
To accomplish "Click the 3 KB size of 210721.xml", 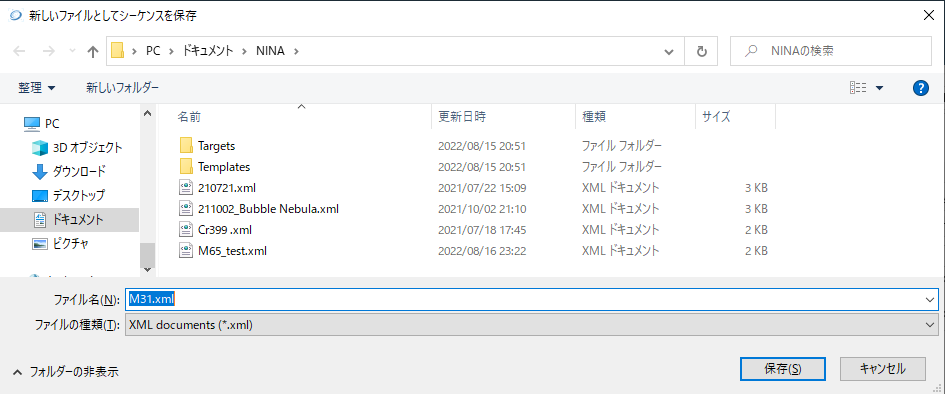I will [x=756, y=188].
